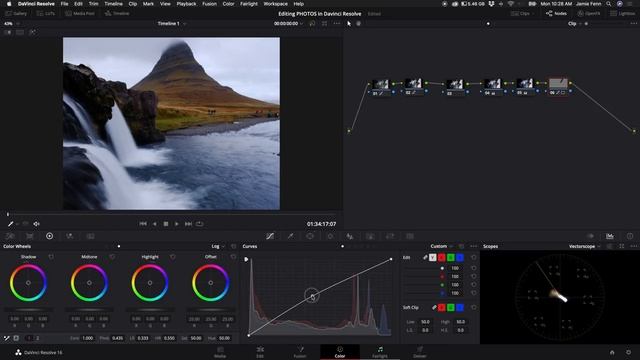Screen dimensions: 640x360
Task: Open the Vectorscope scope type dropdown
Action: pyautogui.click(x=584, y=246)
